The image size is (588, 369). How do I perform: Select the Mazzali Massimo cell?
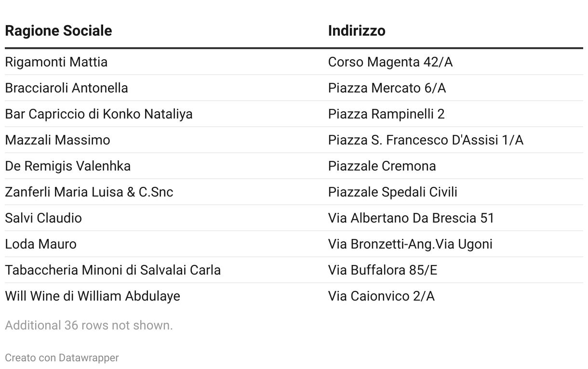pyautogui.click(x=58, y=140)
